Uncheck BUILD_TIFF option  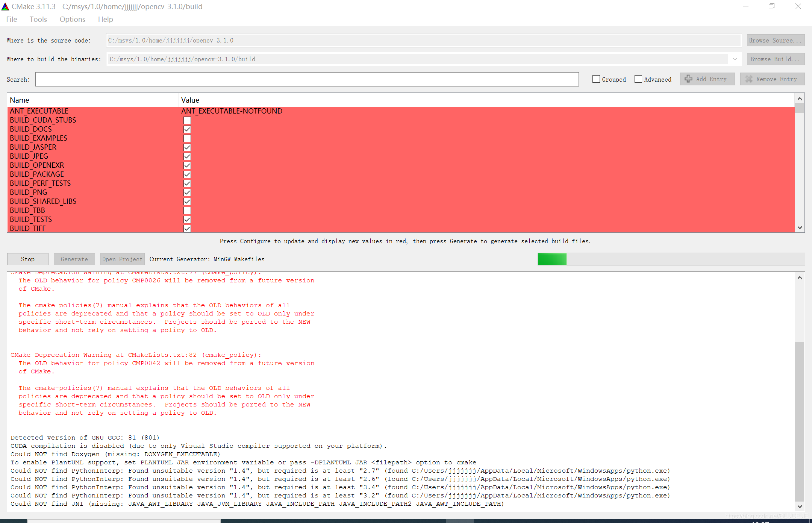point(187,228)
